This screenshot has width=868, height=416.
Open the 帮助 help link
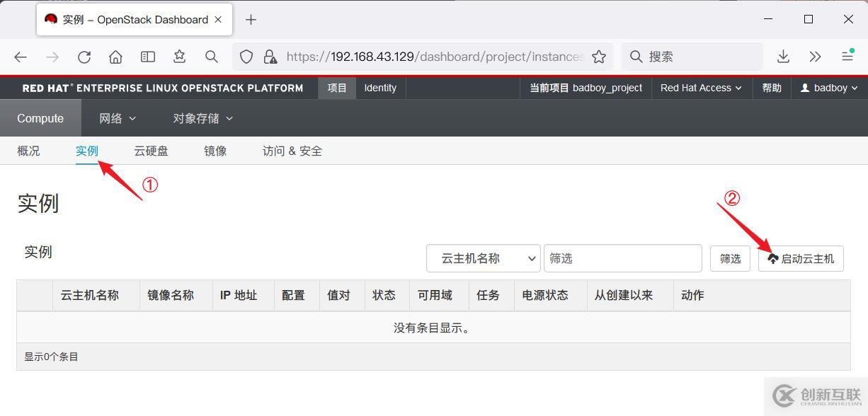[772, 88]
